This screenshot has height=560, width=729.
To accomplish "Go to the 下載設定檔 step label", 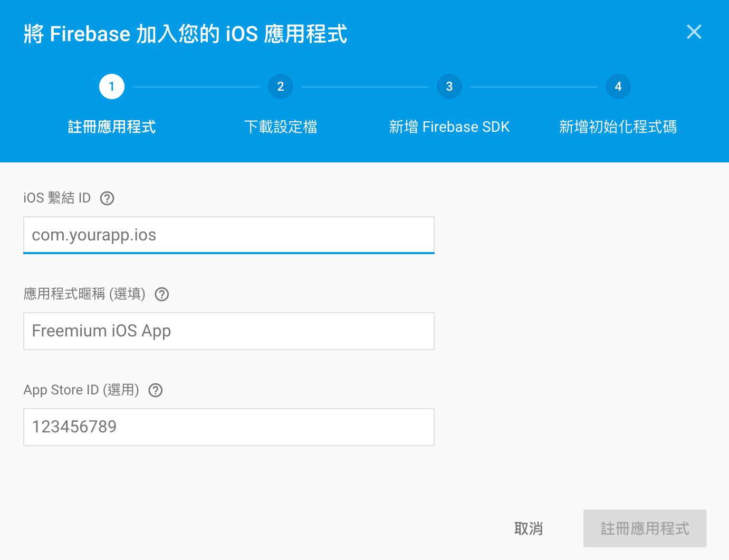I will tap(281, 127).
